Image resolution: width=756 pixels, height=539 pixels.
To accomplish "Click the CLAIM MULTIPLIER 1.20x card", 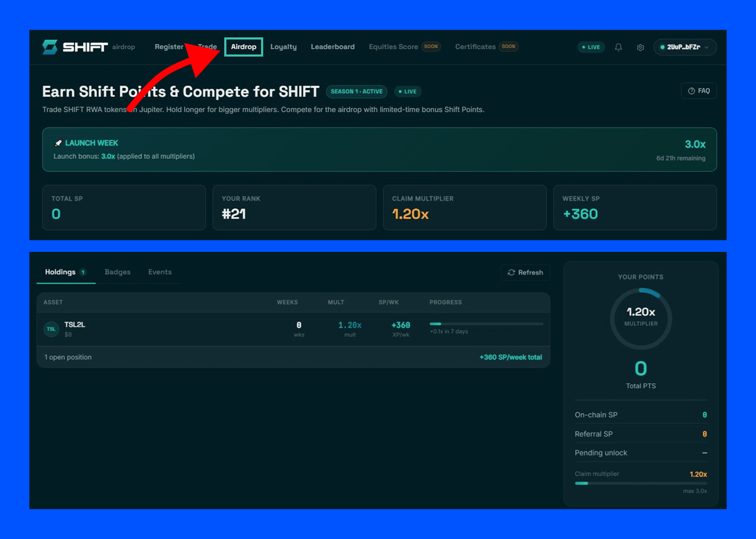I will pyautogui.click(x=464, y=207).
